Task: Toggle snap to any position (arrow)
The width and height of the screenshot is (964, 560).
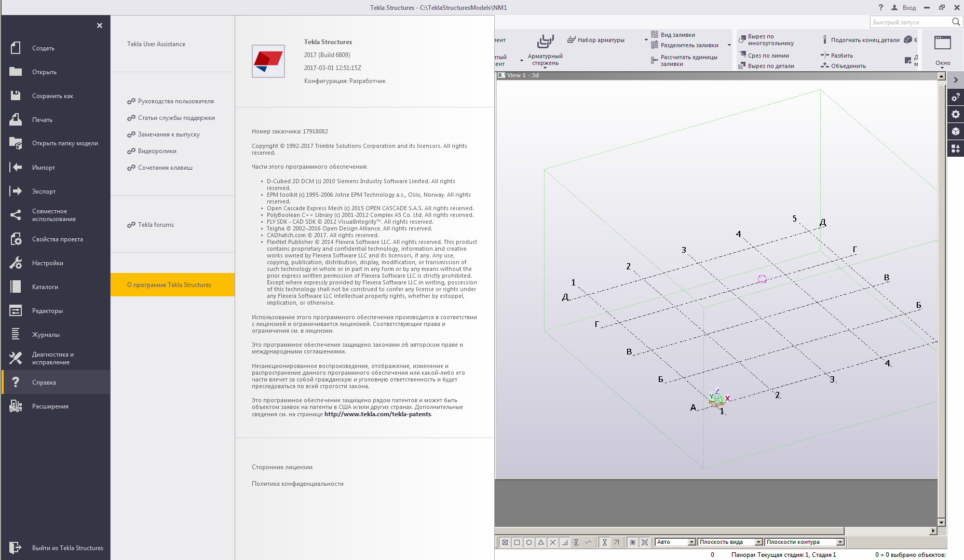Action: point(616,542)
